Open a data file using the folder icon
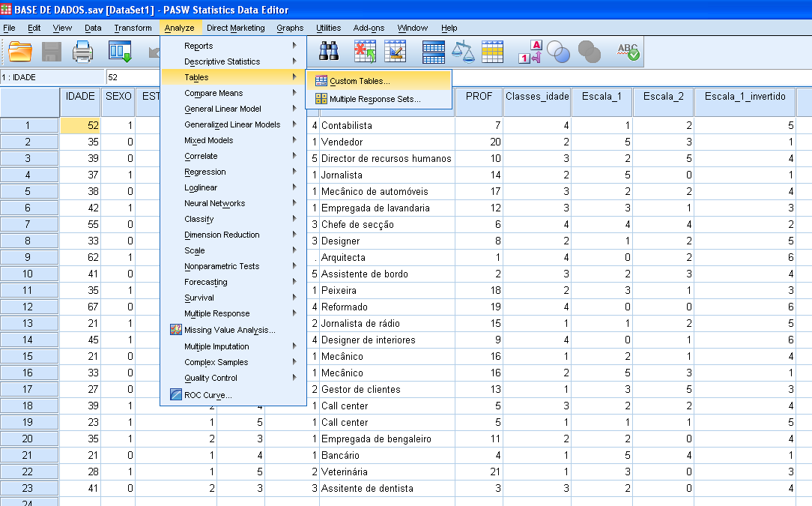Image resolution: width=812 pixels, height=506 pixels. pos(20,52)
